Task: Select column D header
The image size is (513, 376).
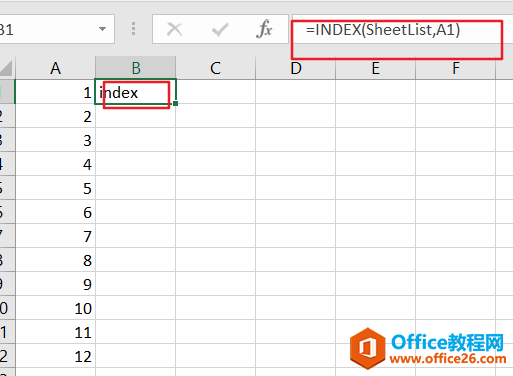Action: 296,68
